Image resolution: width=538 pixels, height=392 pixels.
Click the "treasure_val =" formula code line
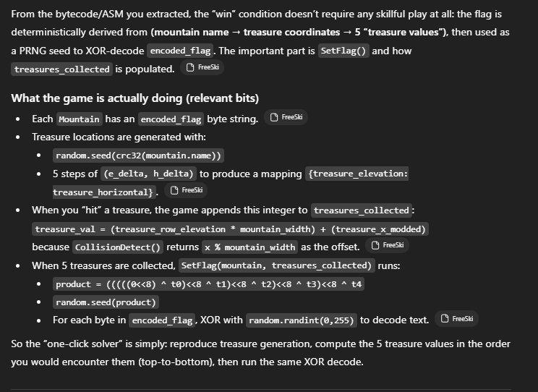pyautogui.click(x=231, y=229)
